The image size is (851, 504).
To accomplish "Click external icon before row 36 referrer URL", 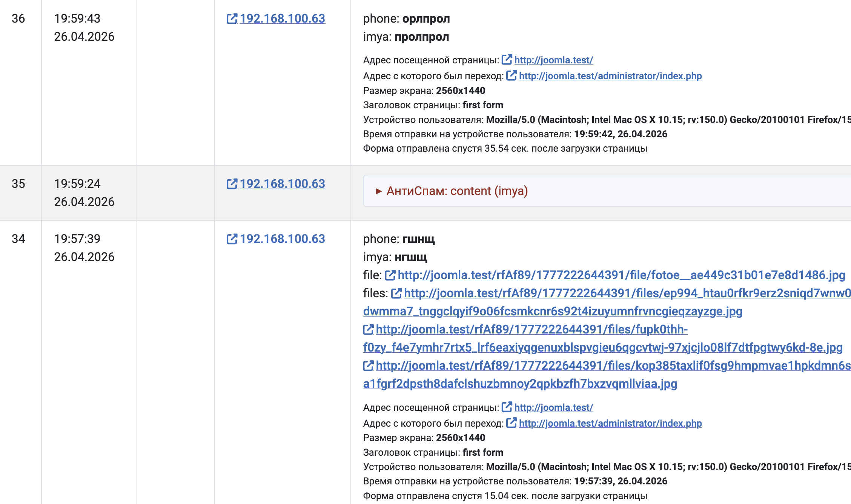I will tap(511, 75).
